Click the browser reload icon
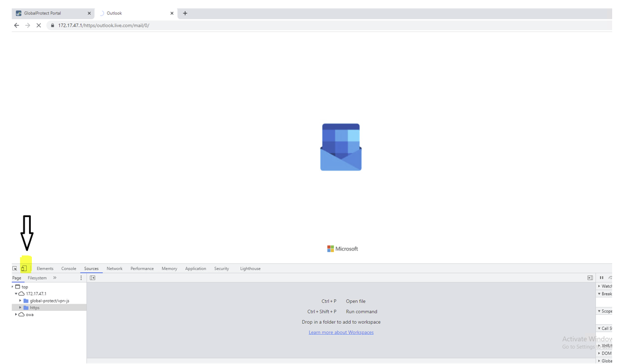The width and height of the screenshot is (620, 364). coord(38,25)
